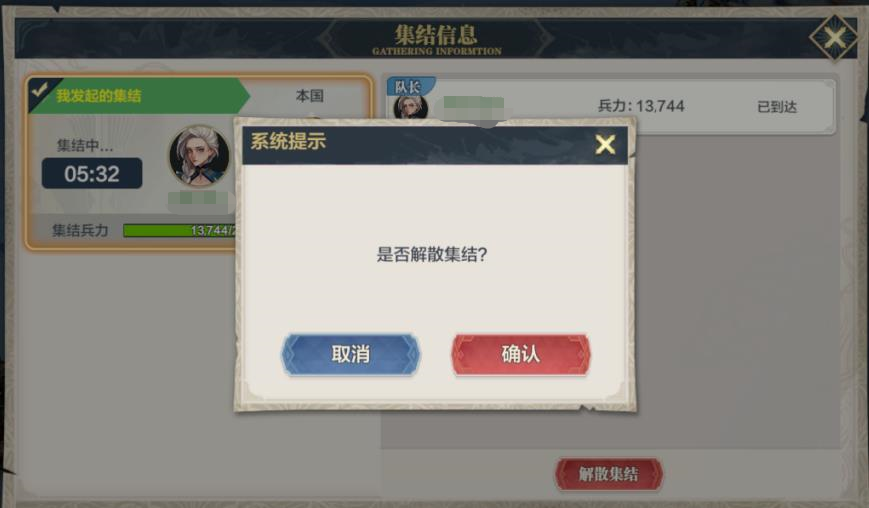Click the 集结中... status label
The width and height of the screenshot is (869, 508).
click(85, 146)
